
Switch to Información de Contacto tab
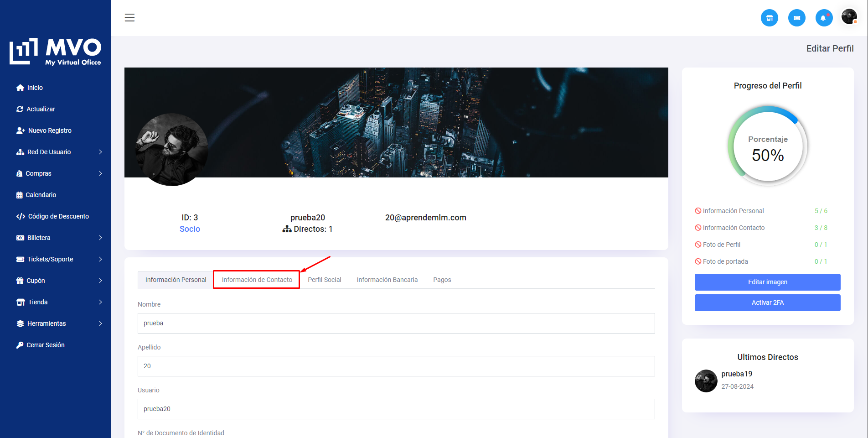tap(257, 280)
